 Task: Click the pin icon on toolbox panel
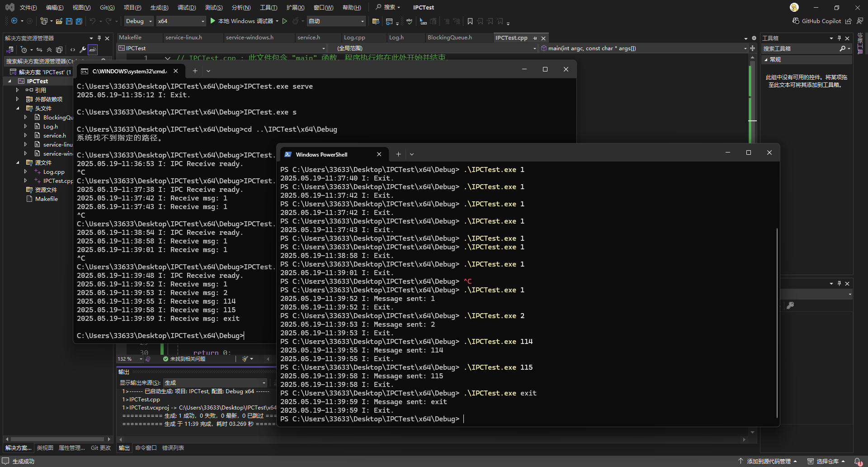coord(839,38)
